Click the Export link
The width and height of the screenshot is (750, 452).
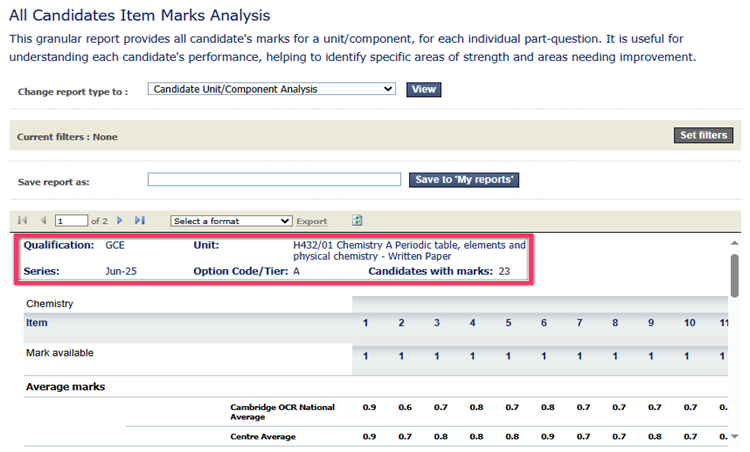(x=312, y=221)
